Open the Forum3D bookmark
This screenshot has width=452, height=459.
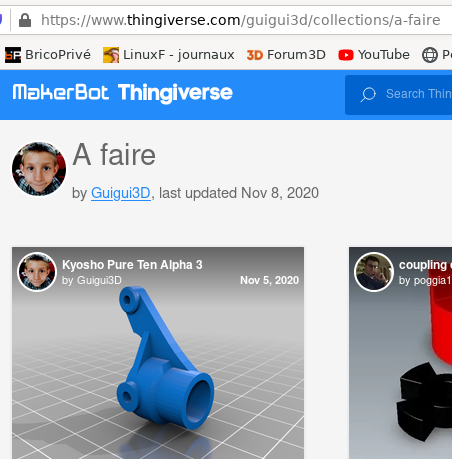point(286,55)
